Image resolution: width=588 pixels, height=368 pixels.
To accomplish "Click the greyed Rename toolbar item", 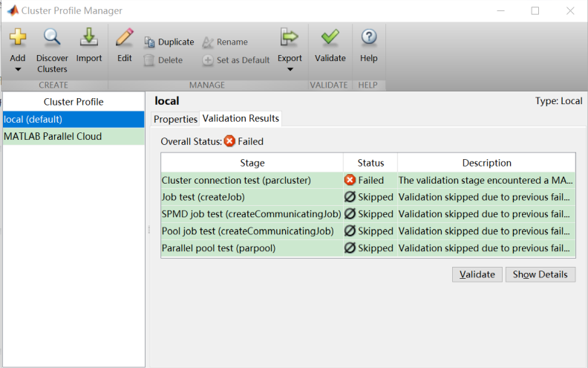I will click(225, 42).
